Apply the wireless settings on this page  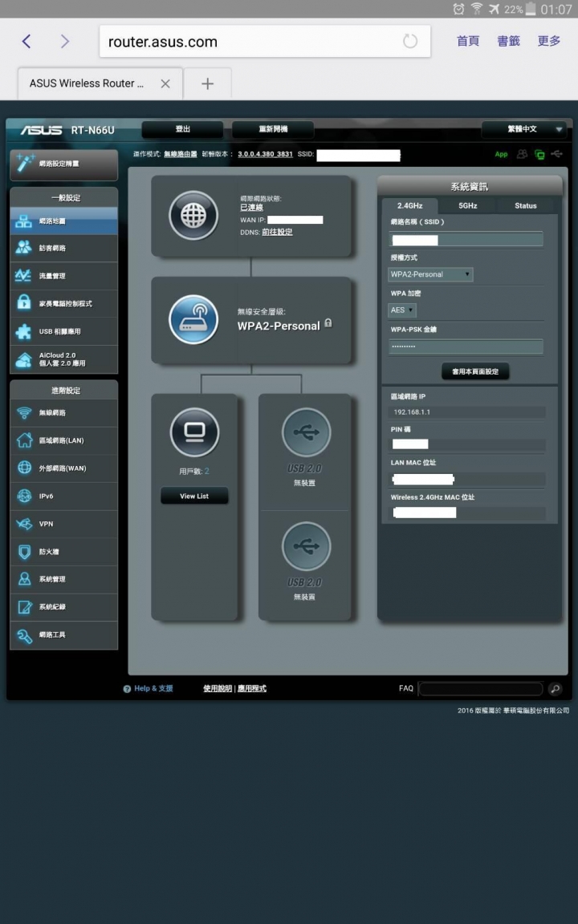pyautogui.click(x=475, y=372)
